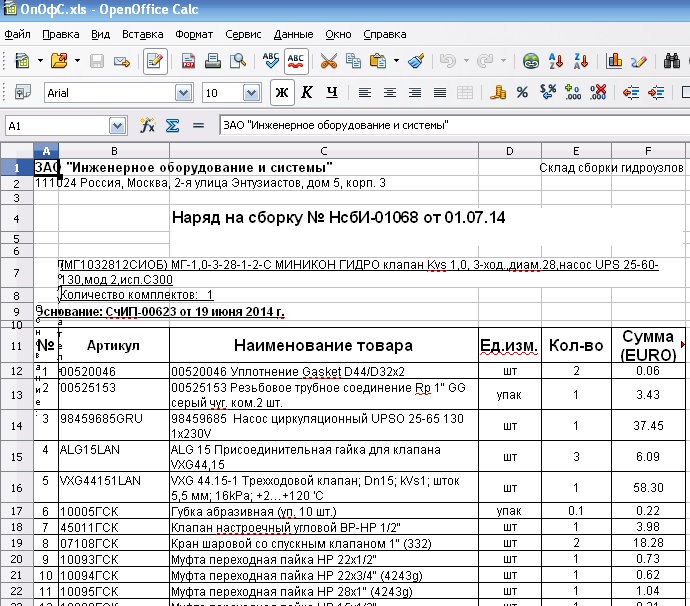Image resolution: width=690 pixels, height=606 pixels.
Task: Select column C header
Action: (323, 151)
